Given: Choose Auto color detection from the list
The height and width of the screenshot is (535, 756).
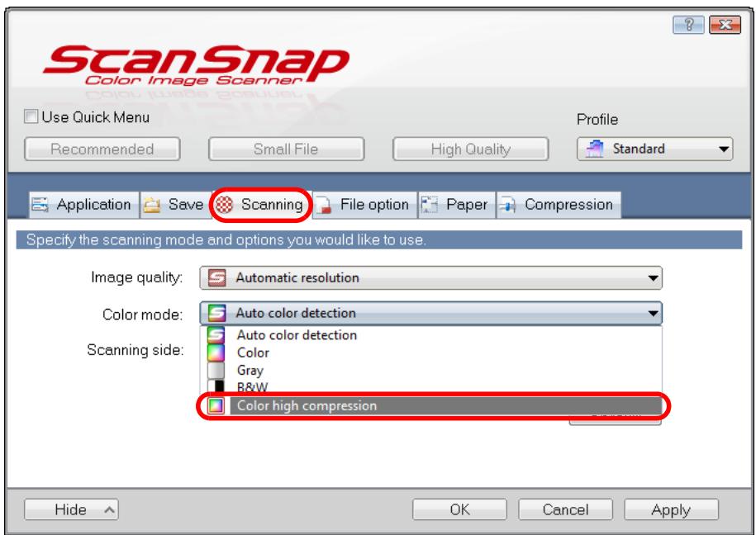Looking at the screenshot, I should pos(431,335).
